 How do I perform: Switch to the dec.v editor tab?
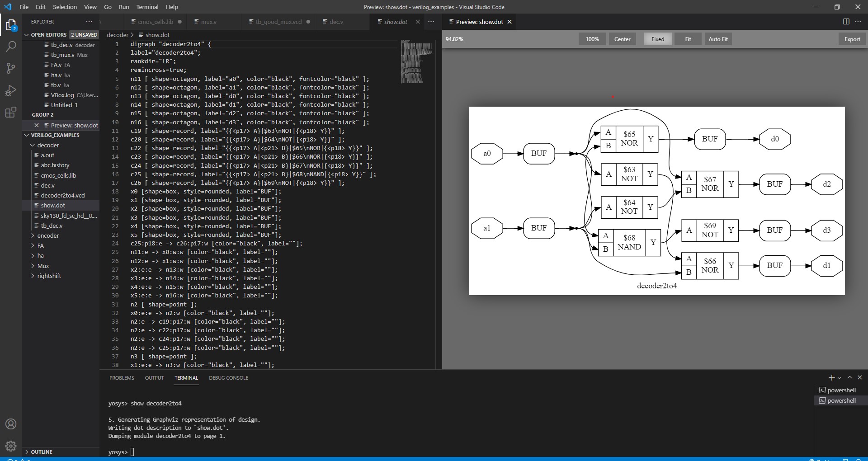[336, 21]
